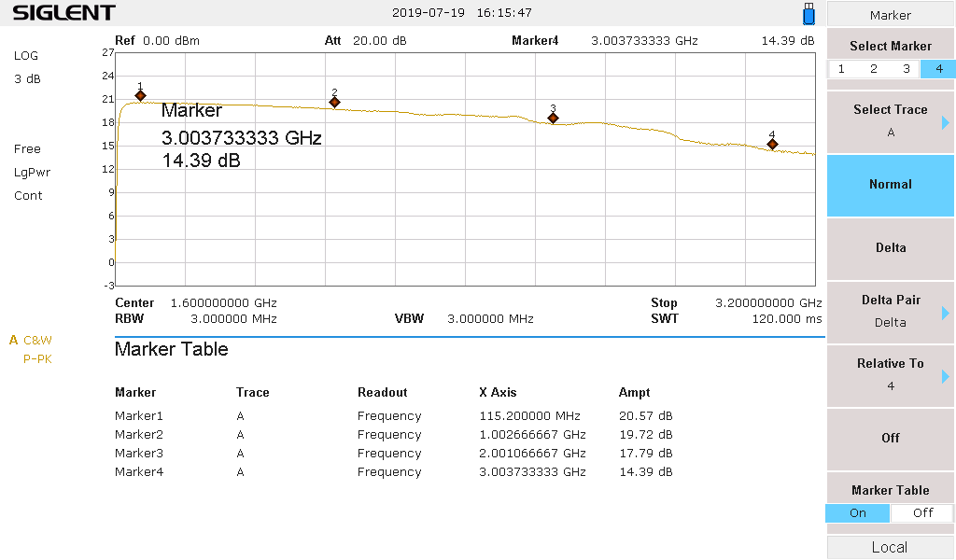The image size is (956, 560).
Task: Select the Marker3 row in table
Action: pos(393,454)
